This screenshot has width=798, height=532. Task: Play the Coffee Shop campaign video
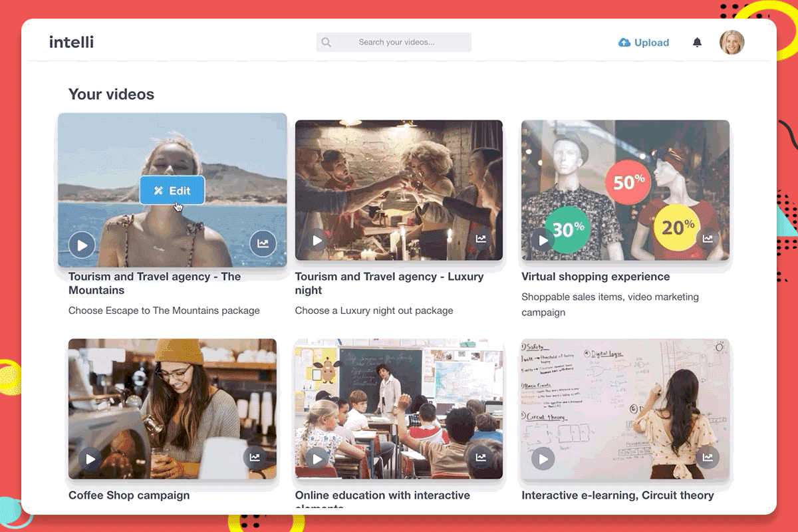[x=90, y=459]
